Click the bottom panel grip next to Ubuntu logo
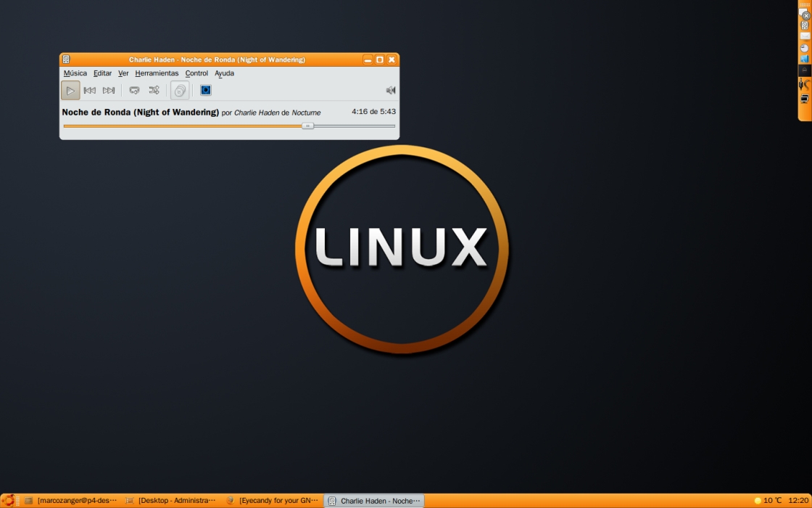The width and height of the screenshot is (812, 508). tap(18, 501)
